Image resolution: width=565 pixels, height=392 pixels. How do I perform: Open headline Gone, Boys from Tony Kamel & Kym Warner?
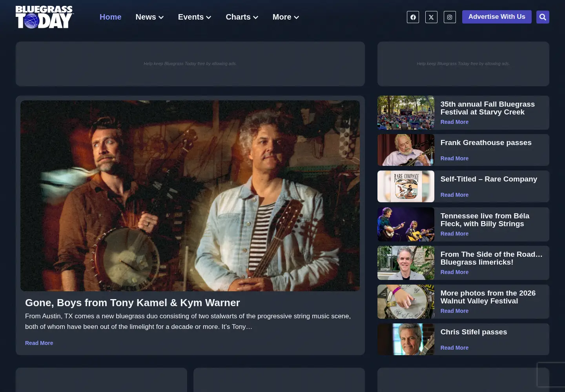pyautogui.click(x=132, y=303)
